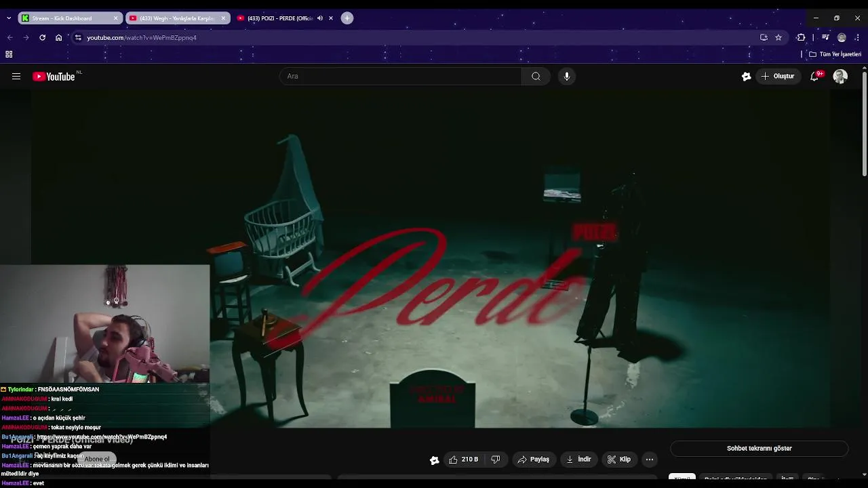
Task: Click the Abone ol subscribe button
Action: pyautogui.click(x=96, y=460)
